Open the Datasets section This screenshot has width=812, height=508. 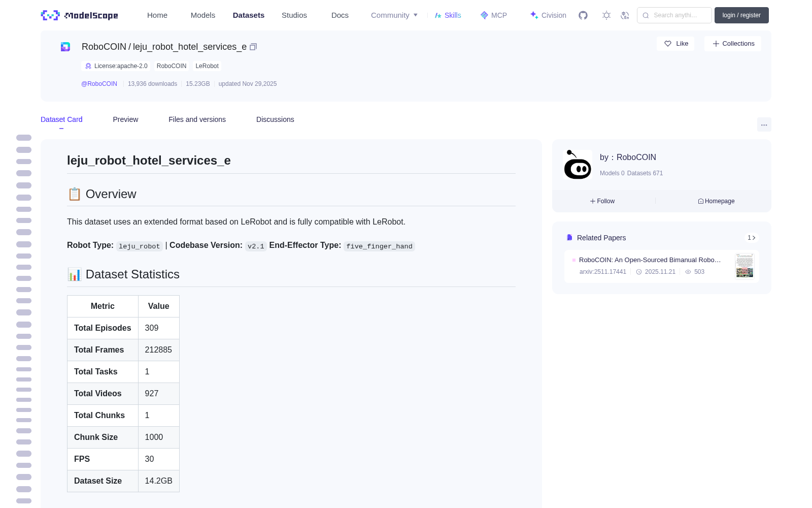[x=249, y=15]
